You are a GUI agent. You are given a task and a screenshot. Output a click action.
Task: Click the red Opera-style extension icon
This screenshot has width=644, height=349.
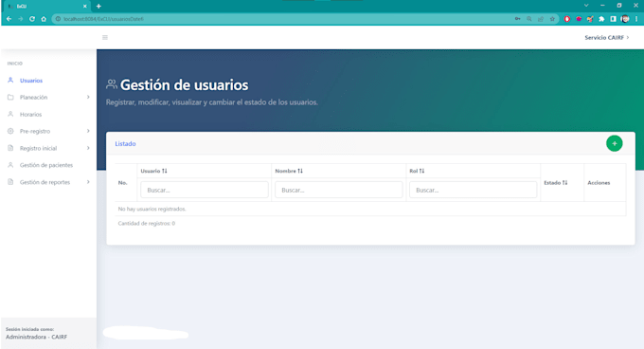(x=567, y=19)
